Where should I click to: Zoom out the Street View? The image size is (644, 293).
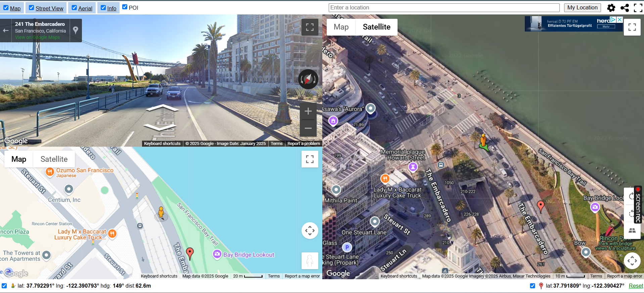pos(308,128)
